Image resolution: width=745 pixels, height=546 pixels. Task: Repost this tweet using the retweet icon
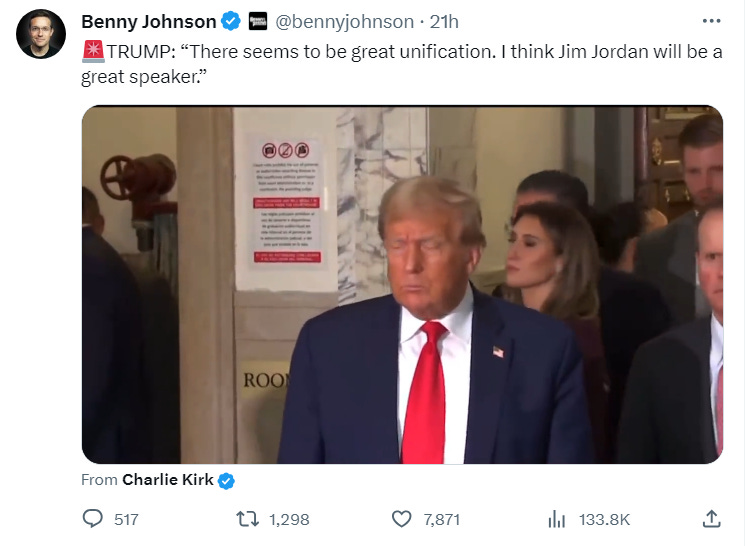(248, 519)
